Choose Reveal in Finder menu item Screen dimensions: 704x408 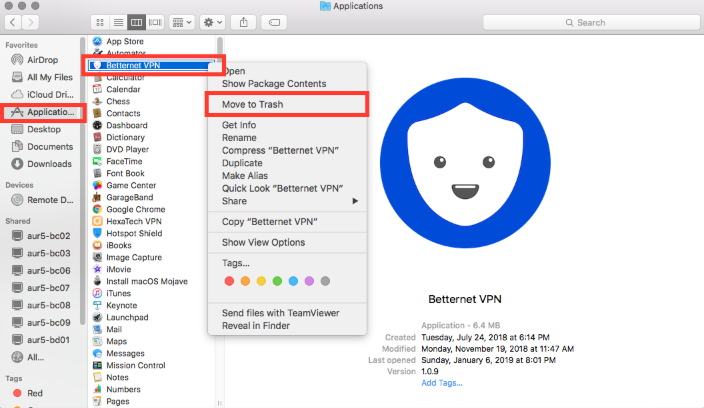tap(287, 326)
